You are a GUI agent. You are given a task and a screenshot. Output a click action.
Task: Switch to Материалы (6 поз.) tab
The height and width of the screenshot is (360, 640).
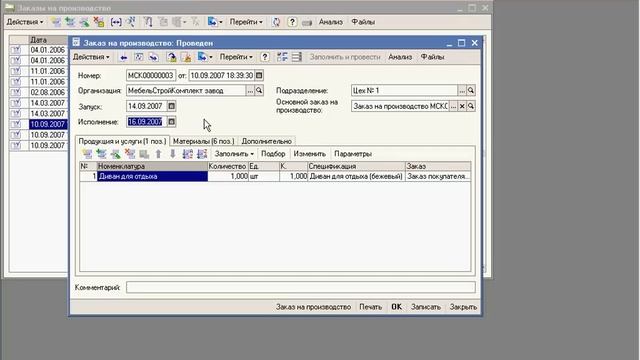(x=203, y=141)
